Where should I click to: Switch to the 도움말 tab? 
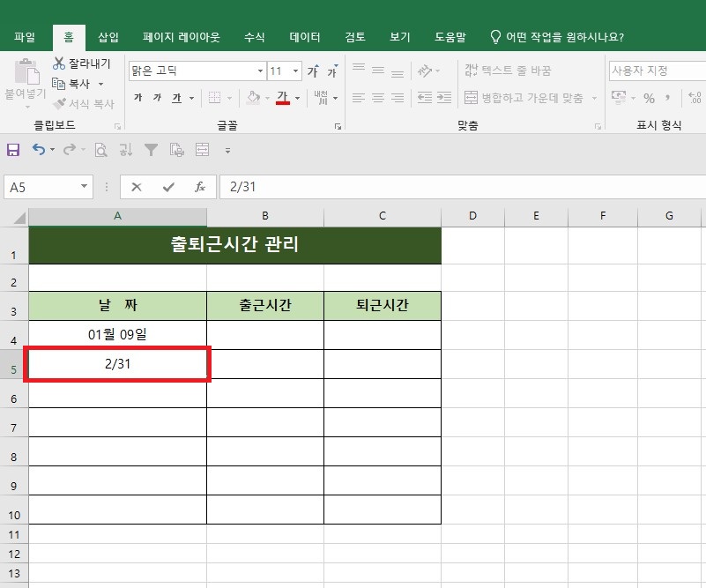[450, 37]
